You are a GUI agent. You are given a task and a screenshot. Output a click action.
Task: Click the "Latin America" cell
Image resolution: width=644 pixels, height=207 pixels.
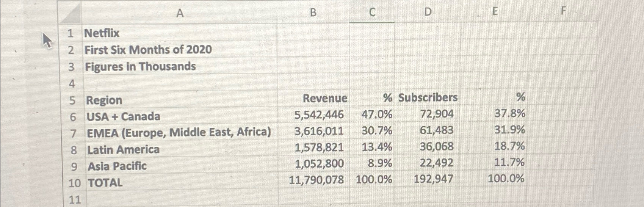point(182,150)
